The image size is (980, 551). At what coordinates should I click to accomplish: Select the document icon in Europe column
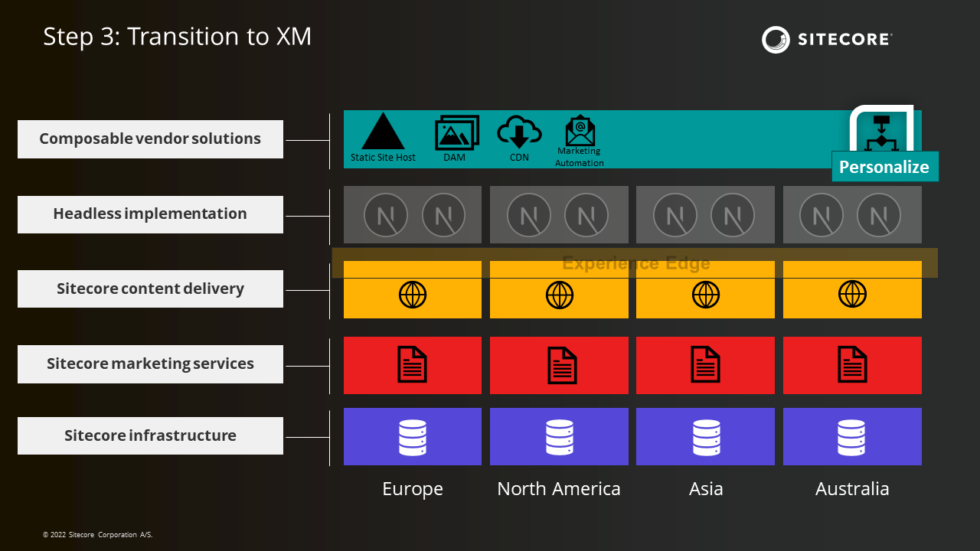413,364
